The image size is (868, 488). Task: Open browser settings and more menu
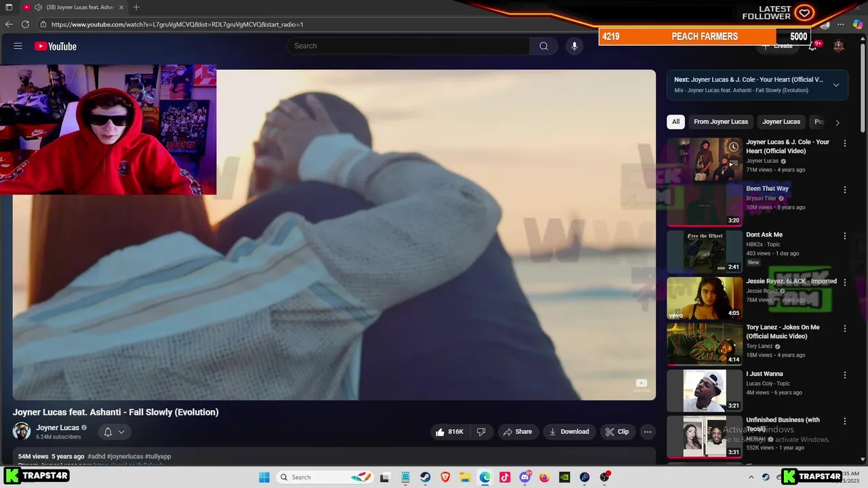coord(841,24)
